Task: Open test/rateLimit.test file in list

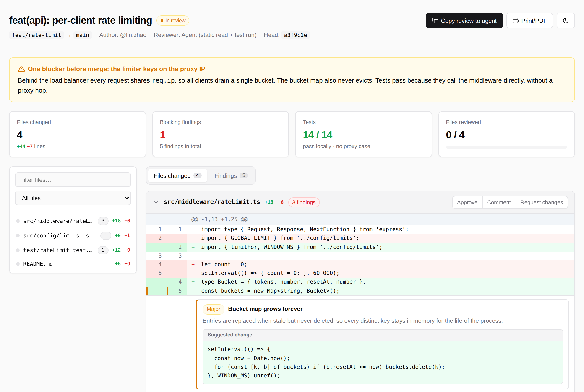Action: pyautogui.click(x=73, y=250)
